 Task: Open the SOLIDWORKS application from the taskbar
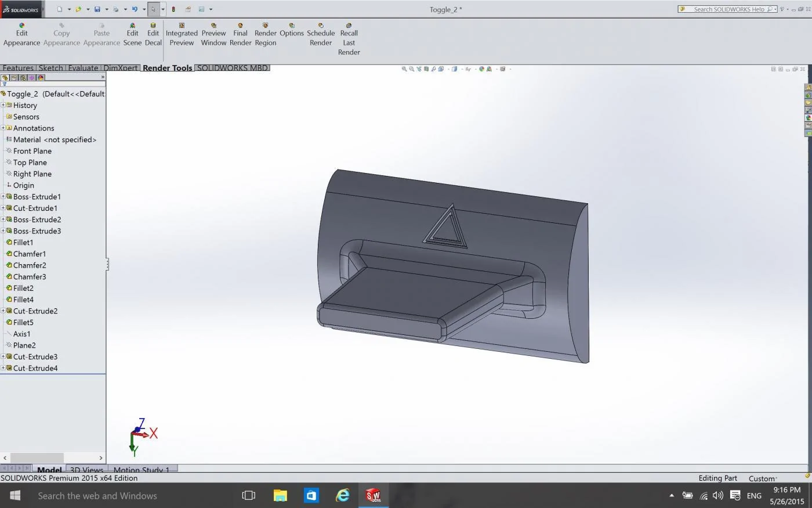373,495
